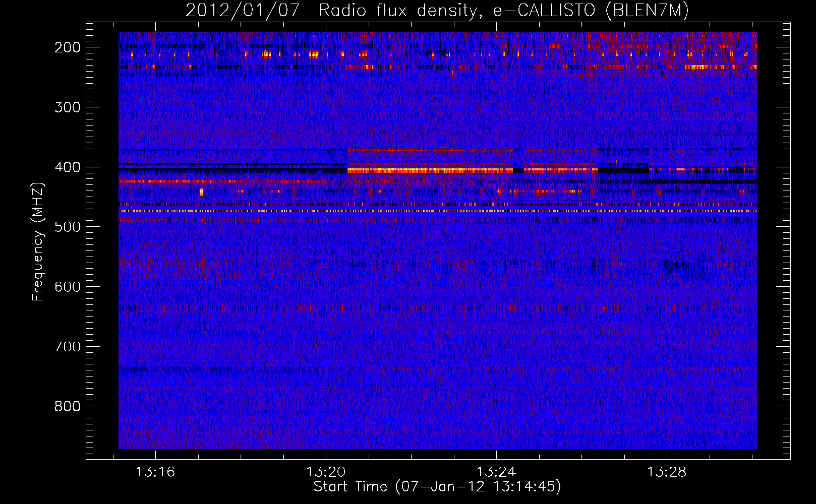Image resolution: width=816 pixels, height=504 pixels.
Task: Click the 13:20 time tick label
Action: coord(326,472)
